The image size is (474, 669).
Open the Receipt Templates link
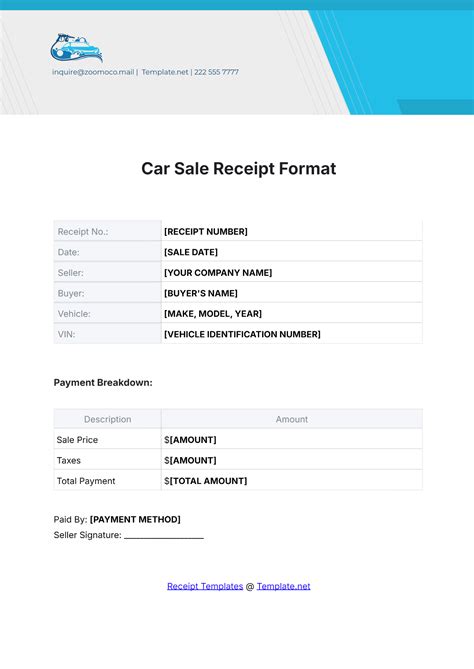205,586
